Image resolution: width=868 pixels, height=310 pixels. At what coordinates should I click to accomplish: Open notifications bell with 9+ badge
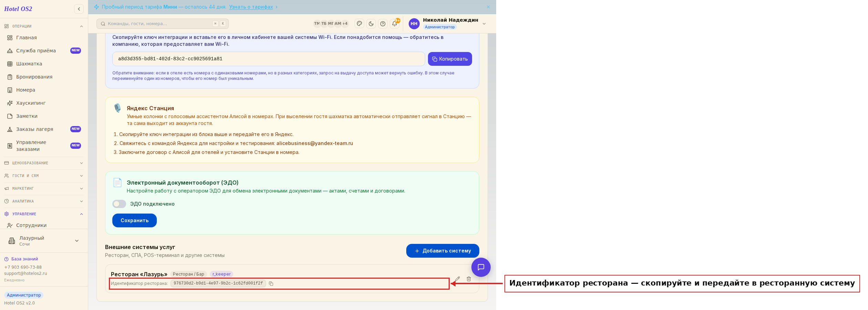[395, 24]
